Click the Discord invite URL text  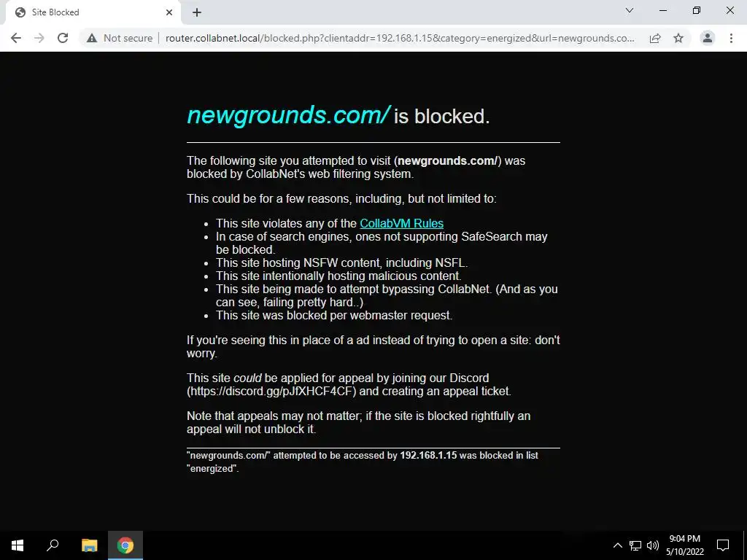pyautogui.click(x=271, y=392)
